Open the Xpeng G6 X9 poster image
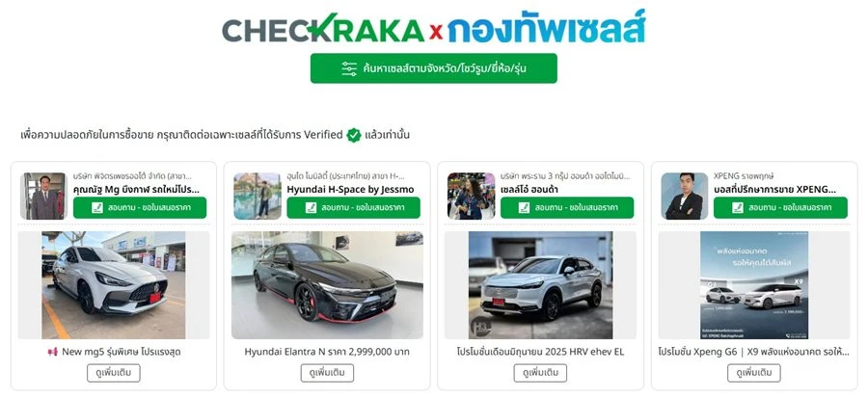 coord(754,285)
